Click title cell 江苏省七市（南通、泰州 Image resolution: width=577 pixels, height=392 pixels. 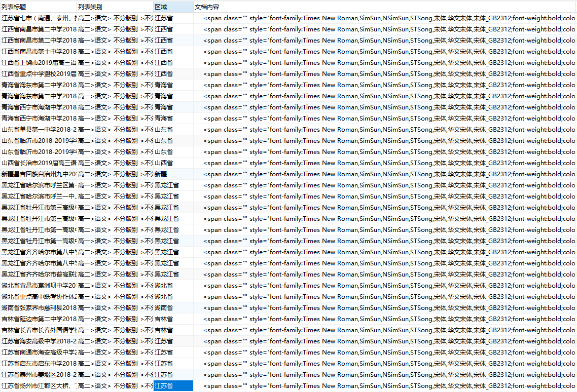[x=39, y=18]
